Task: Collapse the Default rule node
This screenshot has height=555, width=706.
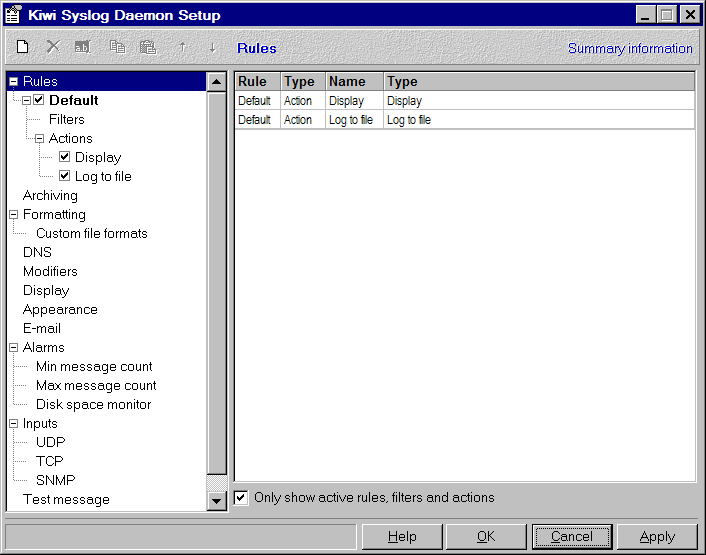Action: coord(27,100)
